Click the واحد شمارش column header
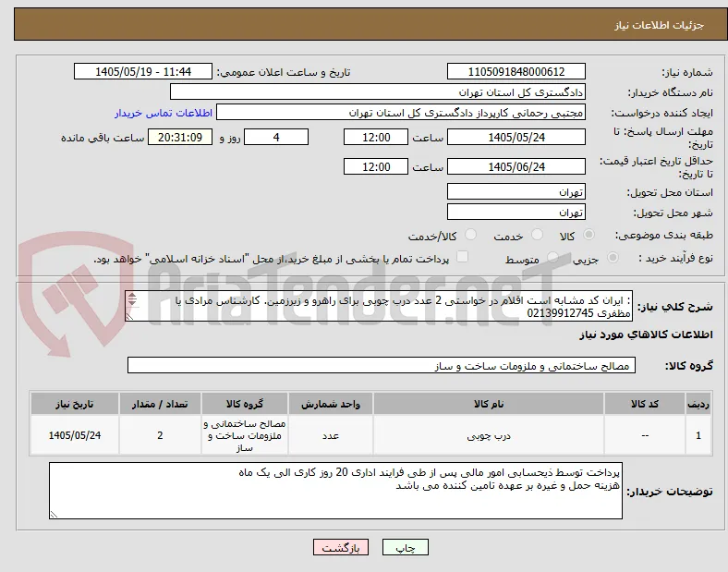Viewport: 728px width, 572px height. pyautogui.click(x=331, y=404)
